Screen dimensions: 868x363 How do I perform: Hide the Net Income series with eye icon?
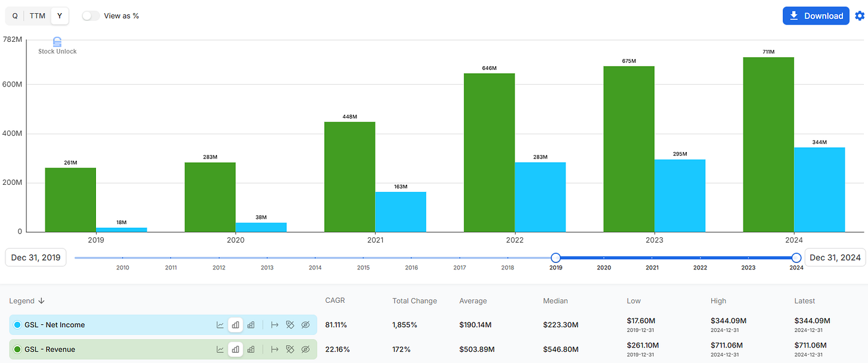point(305,325)
